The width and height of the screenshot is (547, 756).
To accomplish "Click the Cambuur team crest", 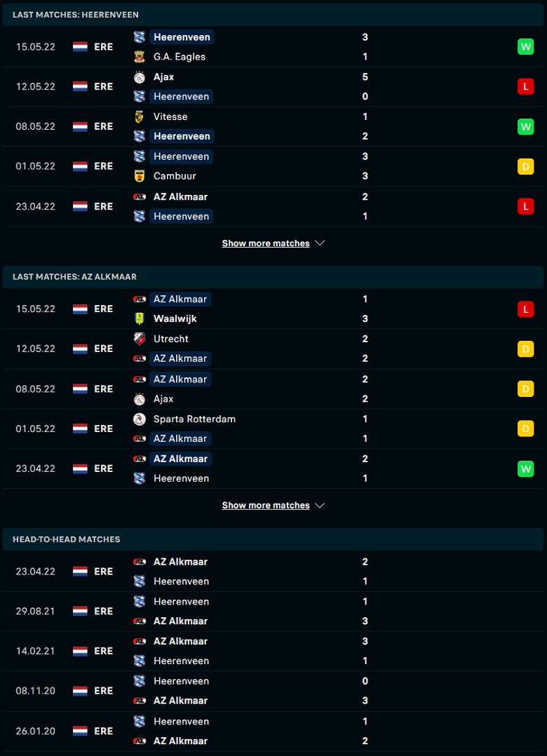I will (x=140, y=176).
